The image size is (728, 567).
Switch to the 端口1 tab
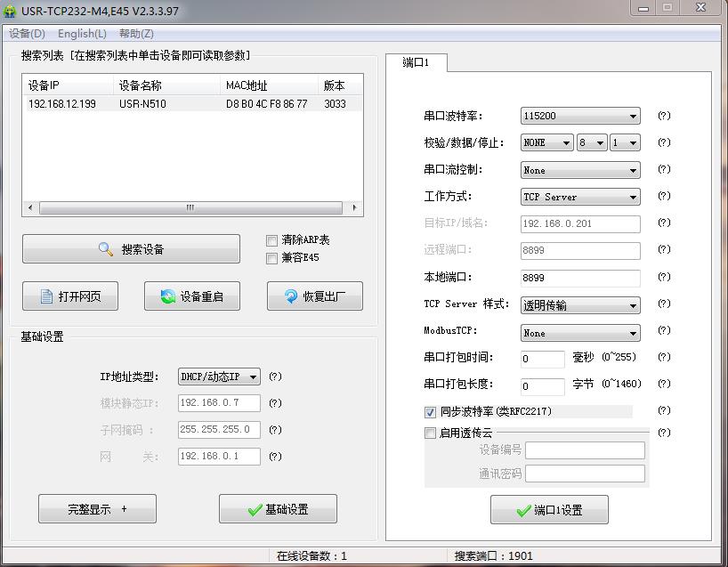click(416, 62)
